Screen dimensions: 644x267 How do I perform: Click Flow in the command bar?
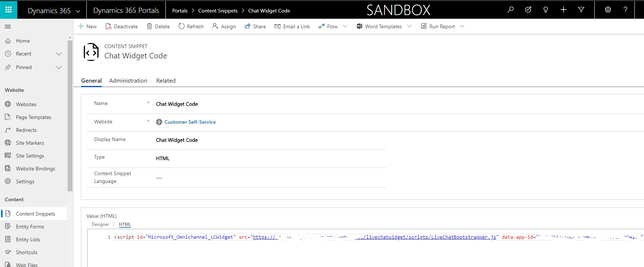[328, 26]
